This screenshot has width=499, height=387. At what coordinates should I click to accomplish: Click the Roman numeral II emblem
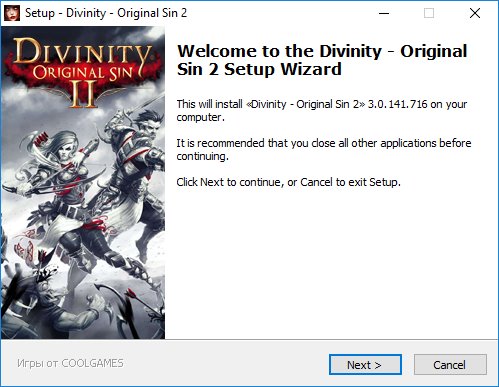coord(83,94)
